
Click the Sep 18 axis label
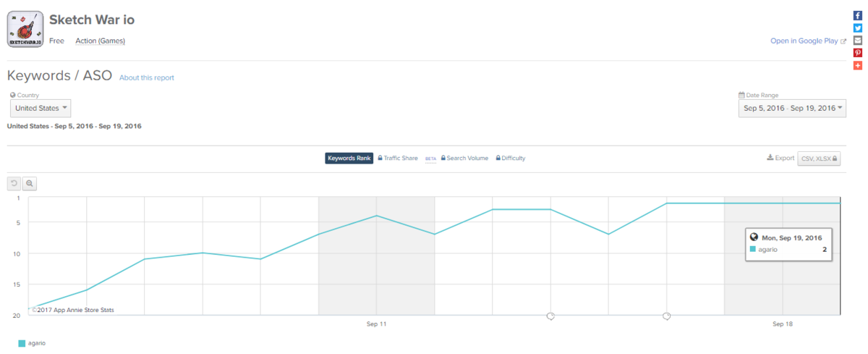[783, 324]
